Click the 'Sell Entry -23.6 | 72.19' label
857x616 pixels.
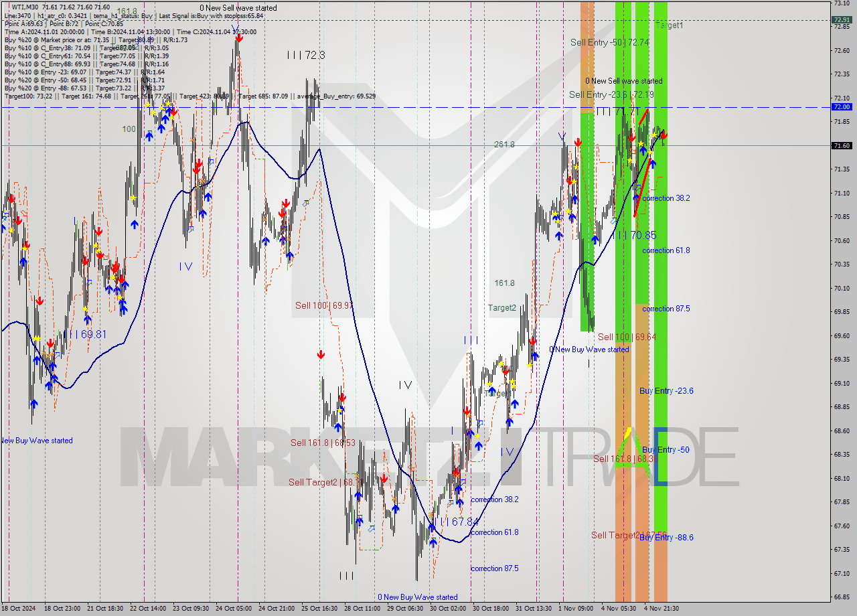pos(611,95)
